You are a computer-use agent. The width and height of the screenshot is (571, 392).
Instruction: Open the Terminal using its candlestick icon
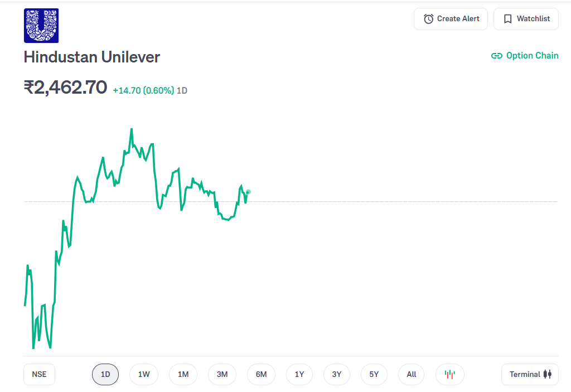(547, 374)
